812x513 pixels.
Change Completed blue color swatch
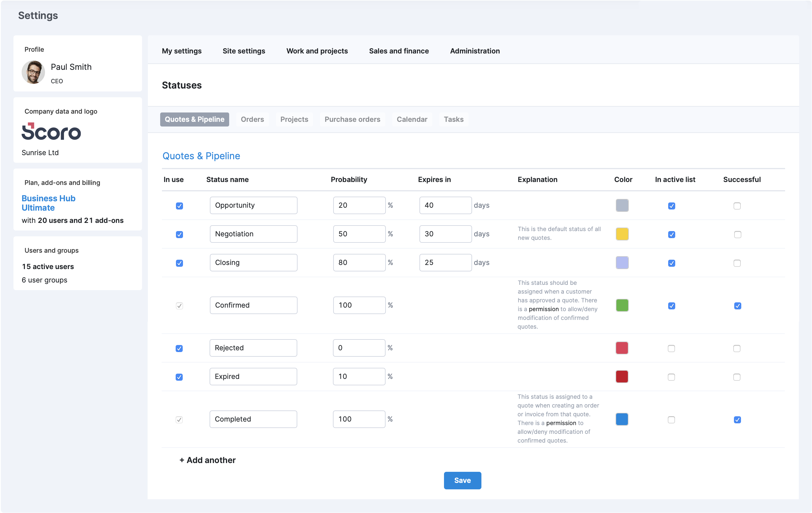pyautogui.click(x=622, y=419)
